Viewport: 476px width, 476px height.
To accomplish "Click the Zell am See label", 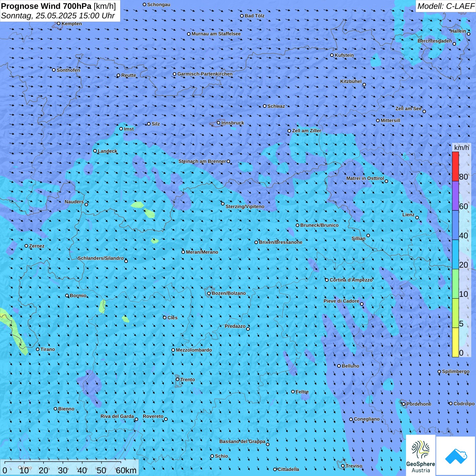I will coord(408,108).
